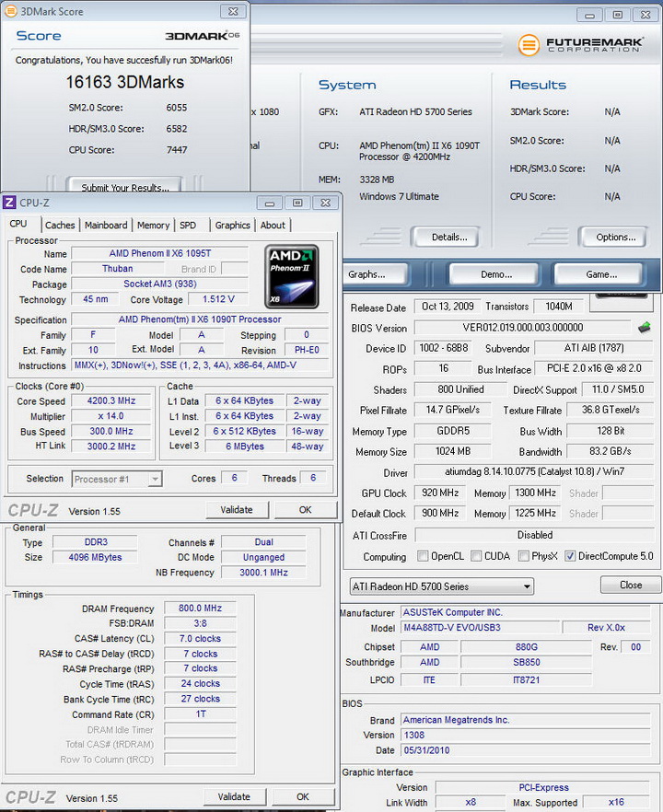
Task: Switch to the Graphics tab
Action: (x=233, y=226)
